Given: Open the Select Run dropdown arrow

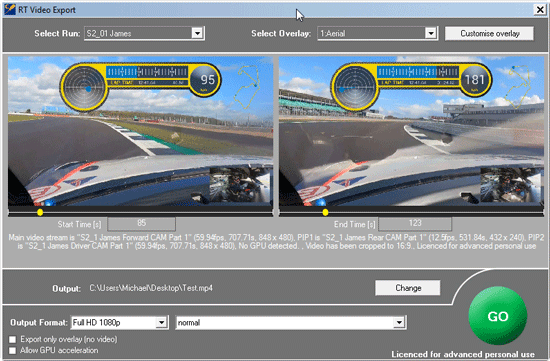Looking at the screenshot, I should click(197, 33).
